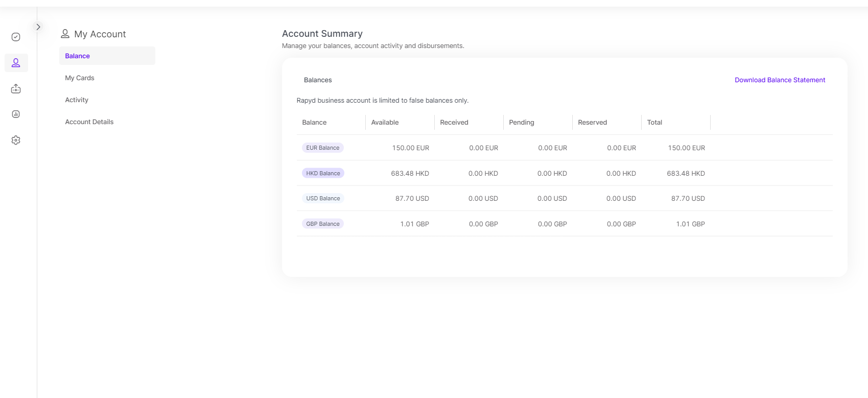Select the HKD Balance tag
Image resolution: width=868 pixels, height=398 pixels.
pyautogui.click(x=323, y=173)
